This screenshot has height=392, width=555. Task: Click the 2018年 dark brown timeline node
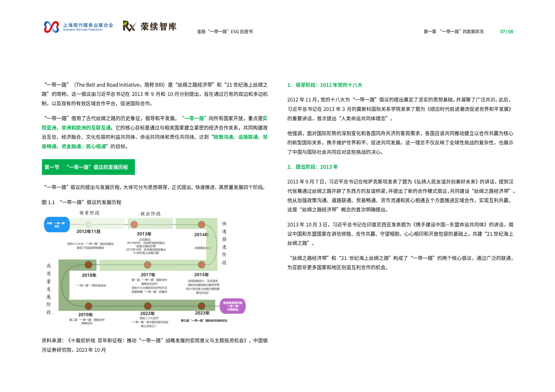[x=88, y=265]
